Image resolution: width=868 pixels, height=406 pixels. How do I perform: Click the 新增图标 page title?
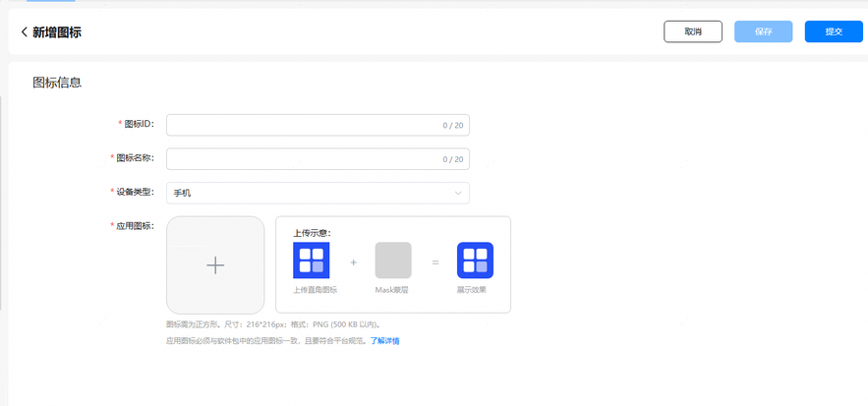(x=57, y=32)
